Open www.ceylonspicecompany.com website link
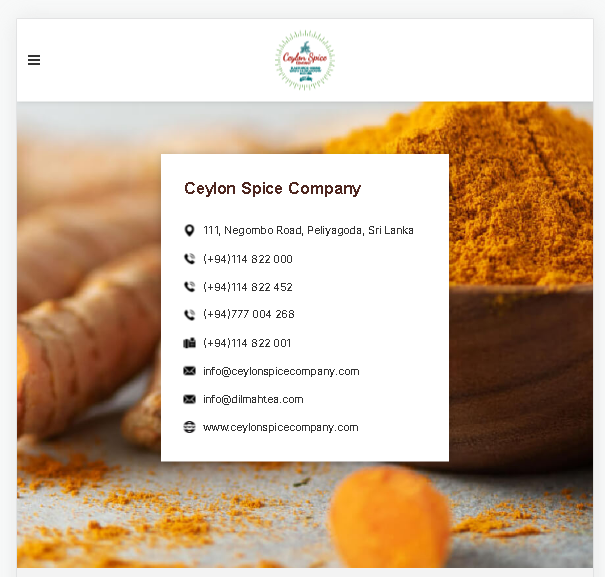The image size is (605, 577). pyautogui.click(x=281, y=428)
